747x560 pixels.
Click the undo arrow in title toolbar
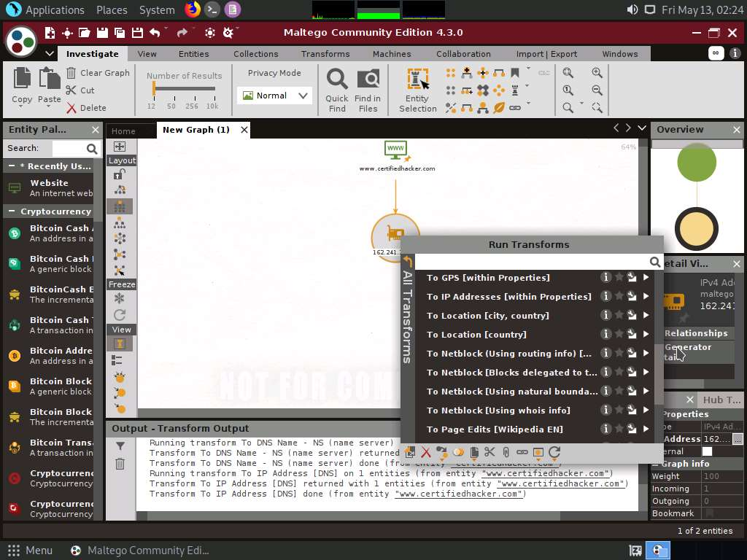[155, 32]
